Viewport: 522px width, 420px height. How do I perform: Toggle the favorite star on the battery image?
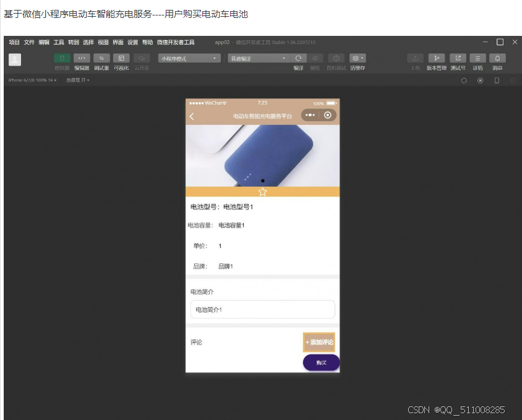262,192
